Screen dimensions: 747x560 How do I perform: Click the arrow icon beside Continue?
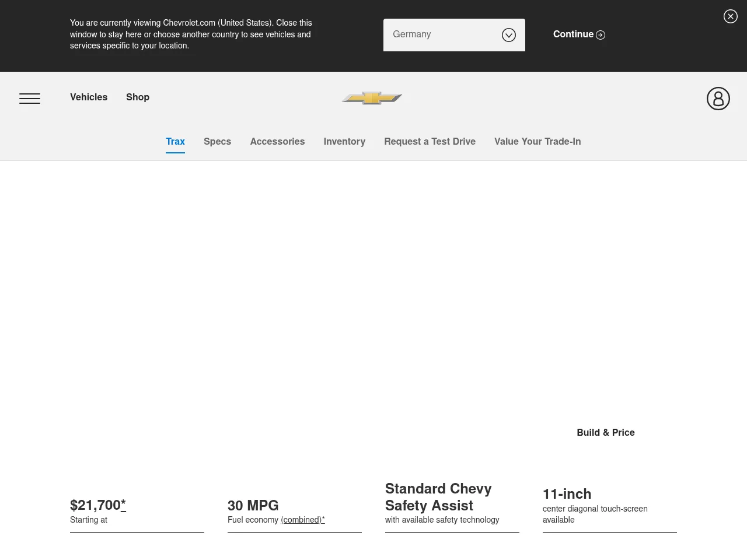point(601,35)
